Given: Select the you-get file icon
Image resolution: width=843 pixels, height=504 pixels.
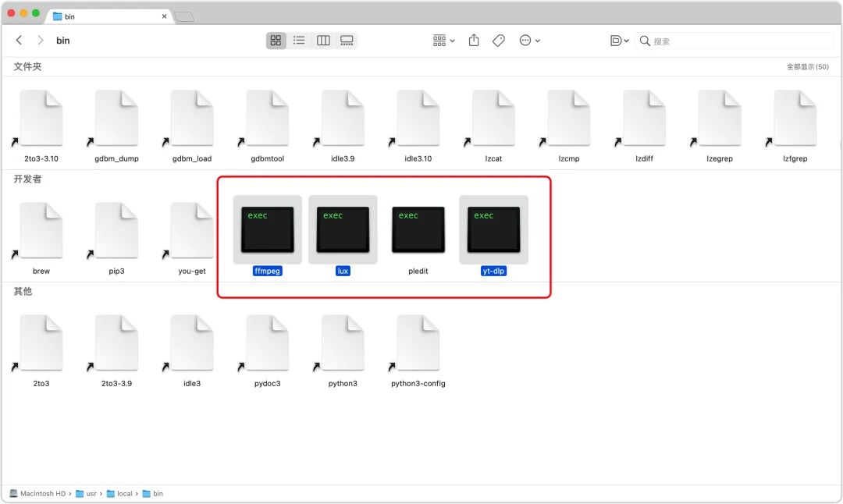Looking at the screenshot, I should (192, 230).
